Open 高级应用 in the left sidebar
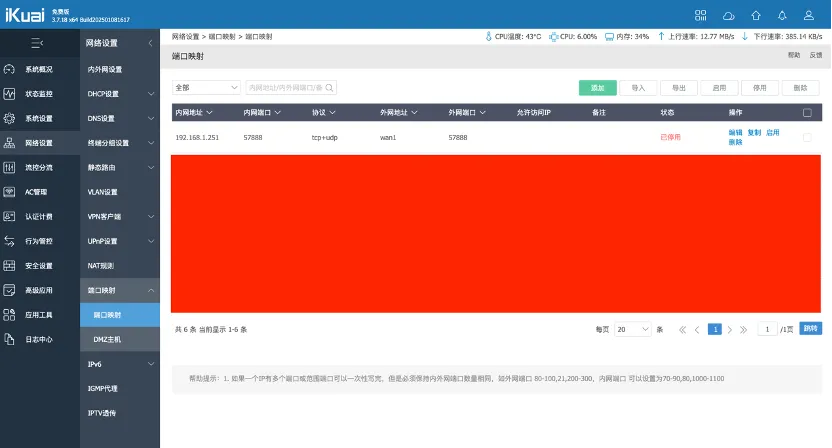 pyautogui.click(x=40, y=290)
